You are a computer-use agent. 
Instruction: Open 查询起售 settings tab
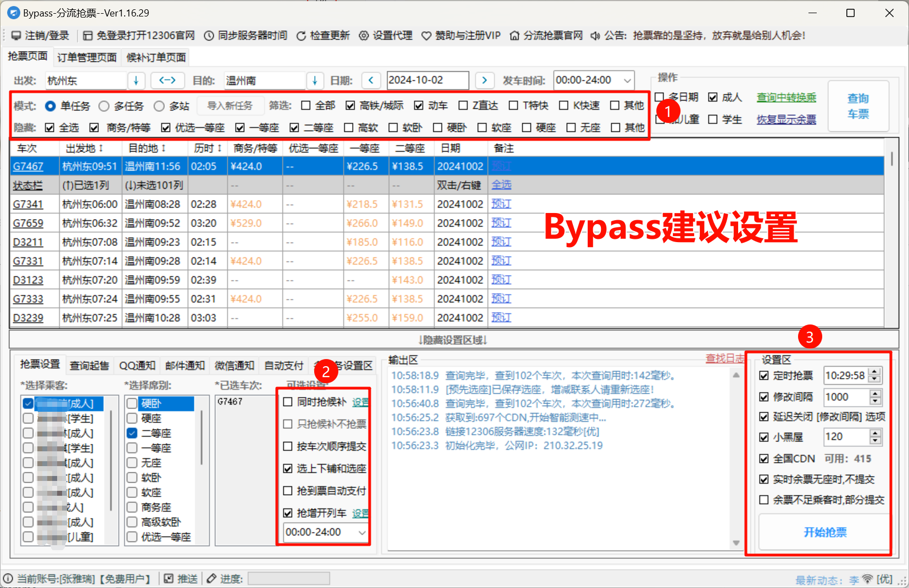[x=90, y=366]
